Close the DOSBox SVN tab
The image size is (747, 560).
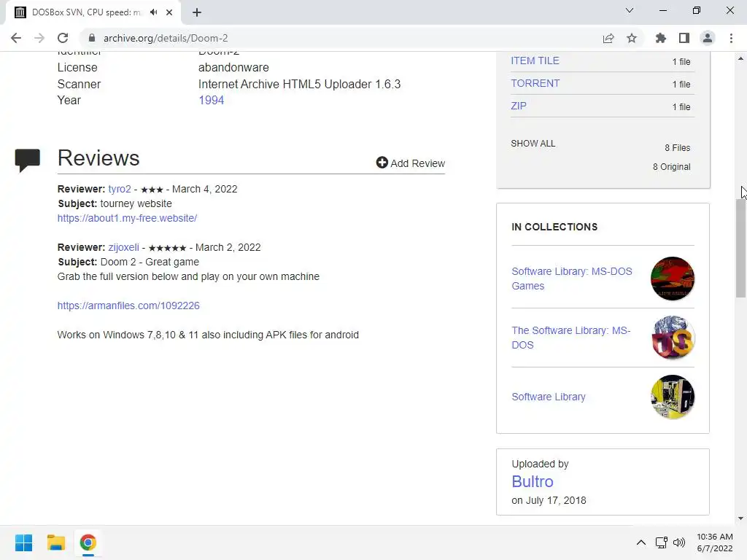click(169, 12)
